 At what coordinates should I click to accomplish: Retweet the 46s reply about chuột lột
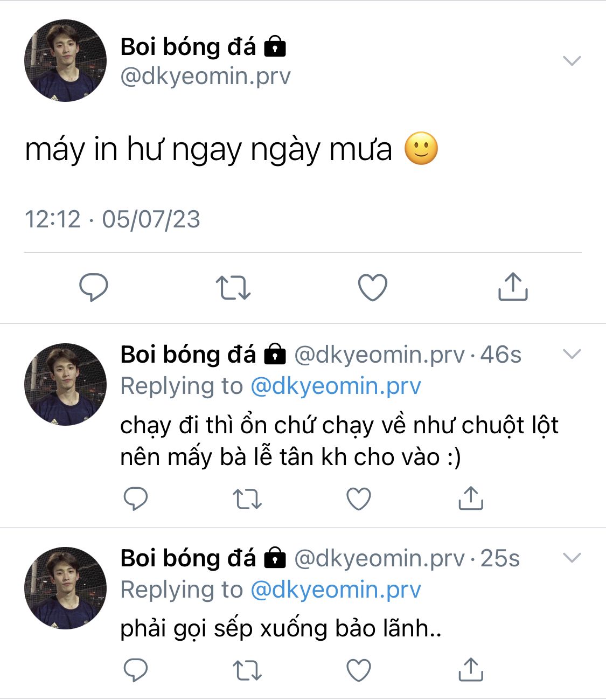247,499
